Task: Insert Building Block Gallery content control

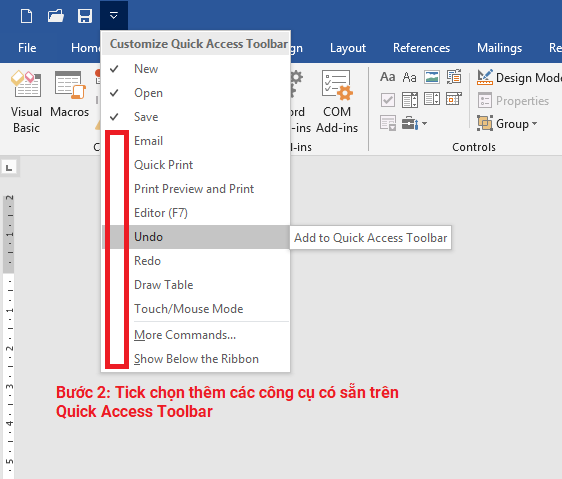Action: 454,77
